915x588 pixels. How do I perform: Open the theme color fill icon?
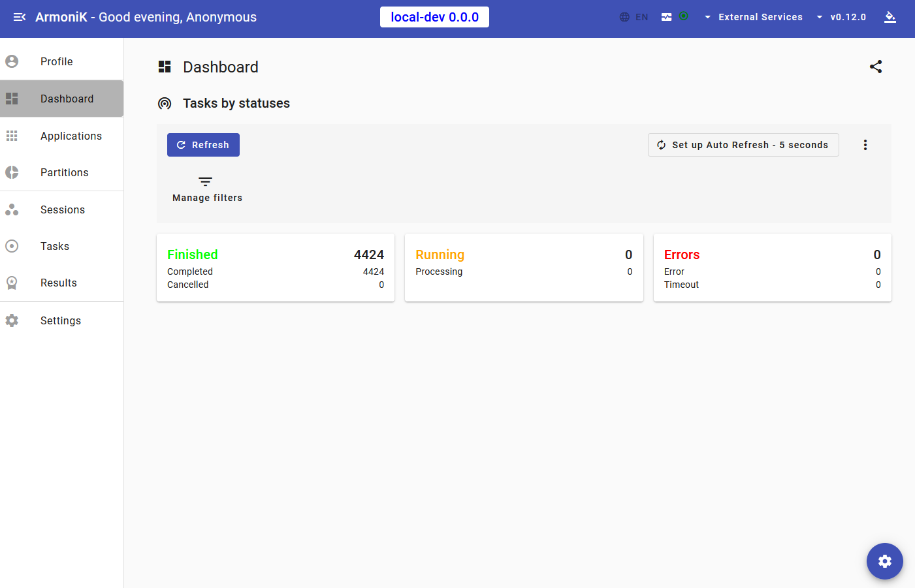[890, 17]
